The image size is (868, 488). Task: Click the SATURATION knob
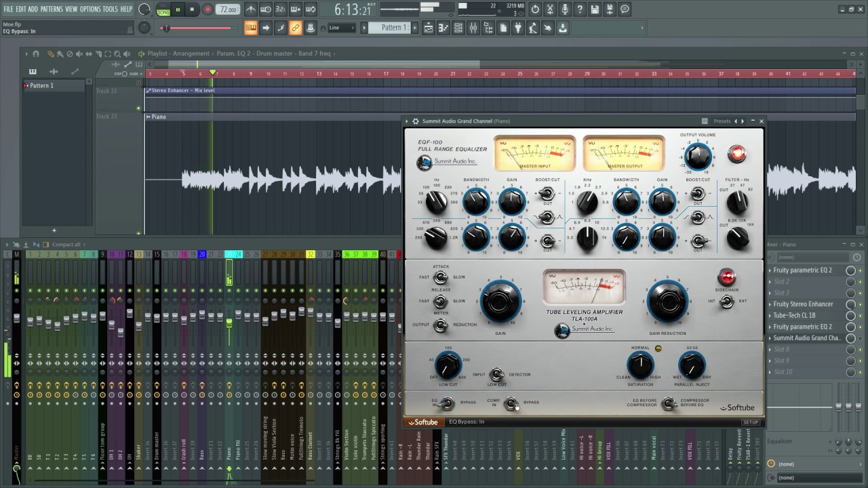click(640, 366)
